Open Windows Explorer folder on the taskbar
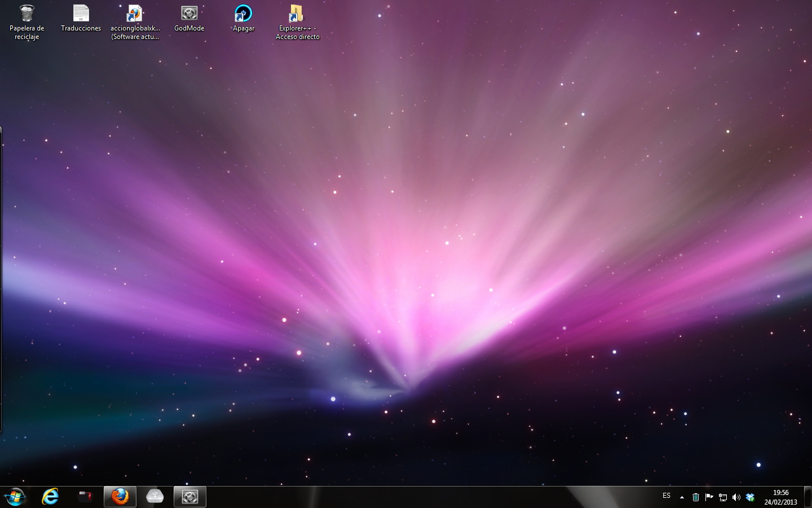Viewport: 812px width, 508px height. (85, 497)
